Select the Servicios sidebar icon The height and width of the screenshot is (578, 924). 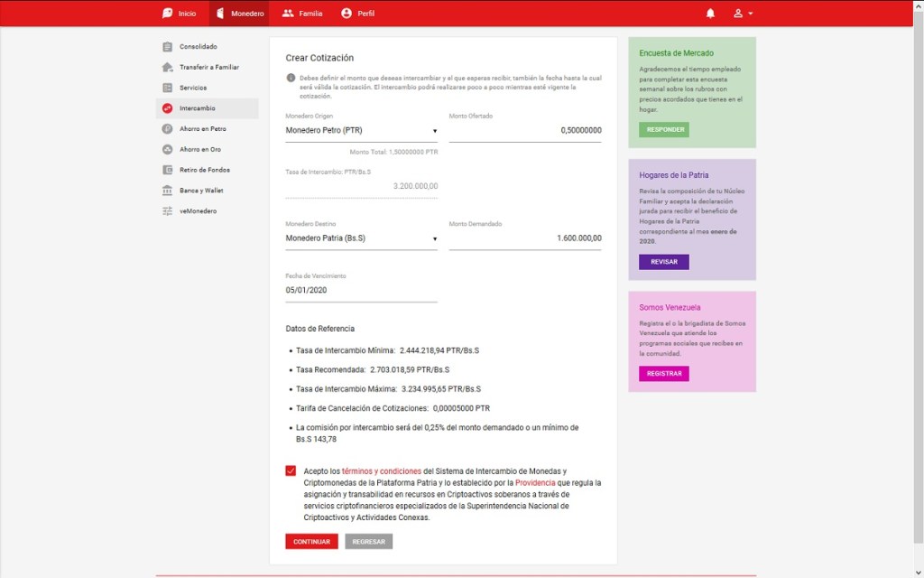[167, 88]
